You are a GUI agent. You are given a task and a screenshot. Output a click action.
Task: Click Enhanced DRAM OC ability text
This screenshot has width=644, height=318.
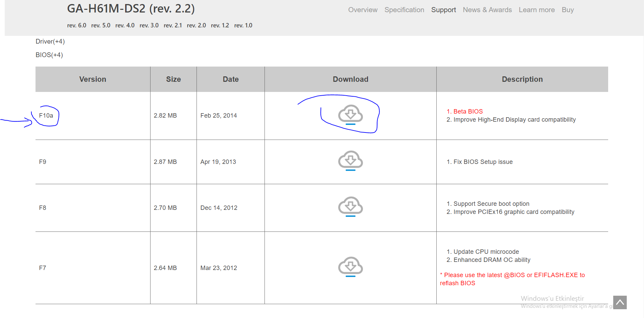[492, 260]
